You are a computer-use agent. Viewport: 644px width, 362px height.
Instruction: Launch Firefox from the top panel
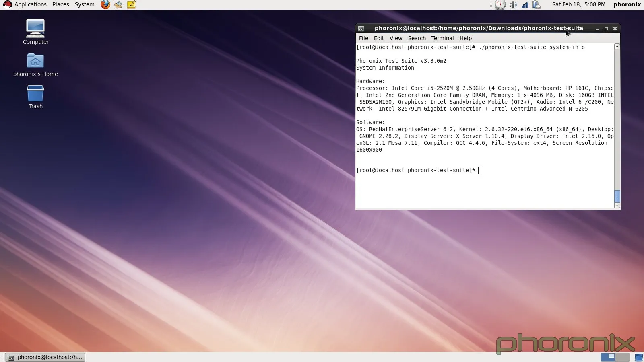point(105,4)
